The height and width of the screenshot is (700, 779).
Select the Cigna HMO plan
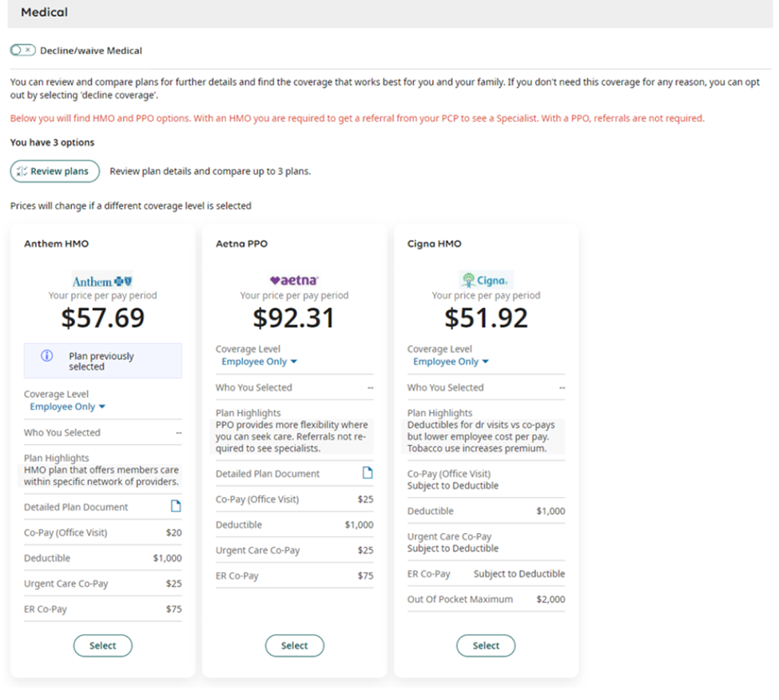486,646
